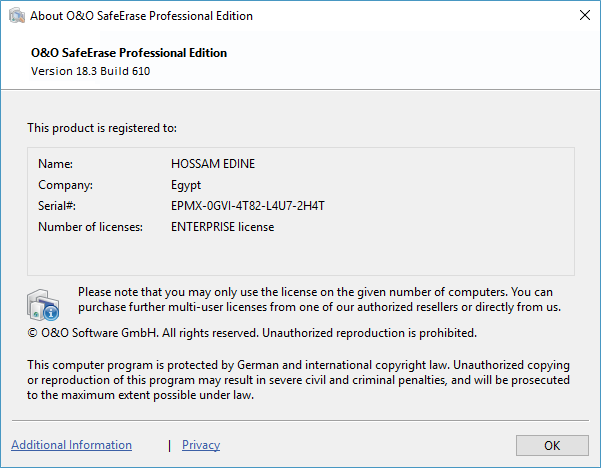Click the OK button

click(552, 445)
